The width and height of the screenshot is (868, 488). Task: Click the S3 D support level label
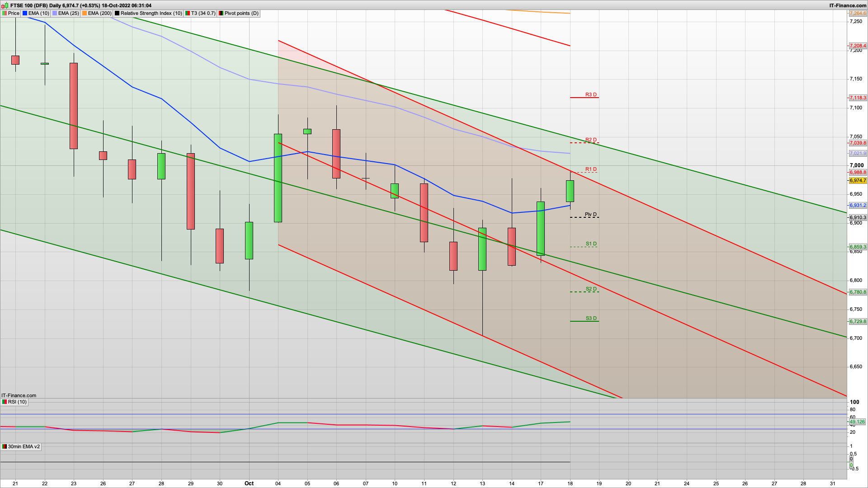coord(591,318)
